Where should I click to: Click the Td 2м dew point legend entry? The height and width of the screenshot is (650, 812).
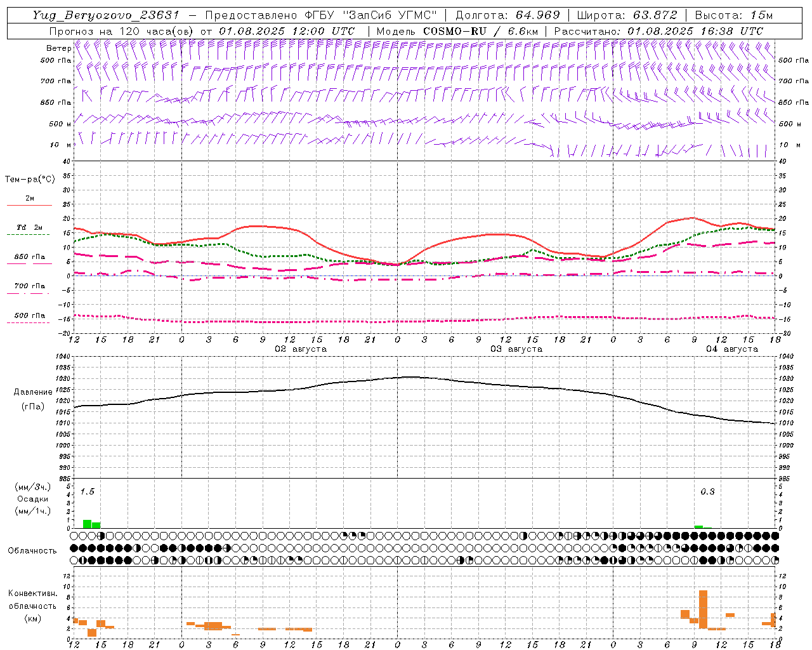pyautogui.click(x=29, y=227)
